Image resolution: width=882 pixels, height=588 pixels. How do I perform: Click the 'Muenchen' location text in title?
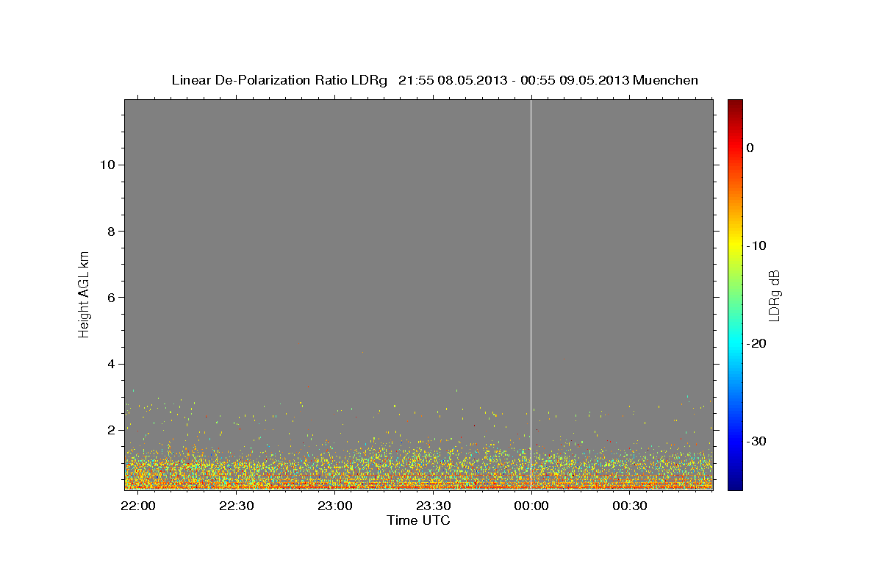666,80
